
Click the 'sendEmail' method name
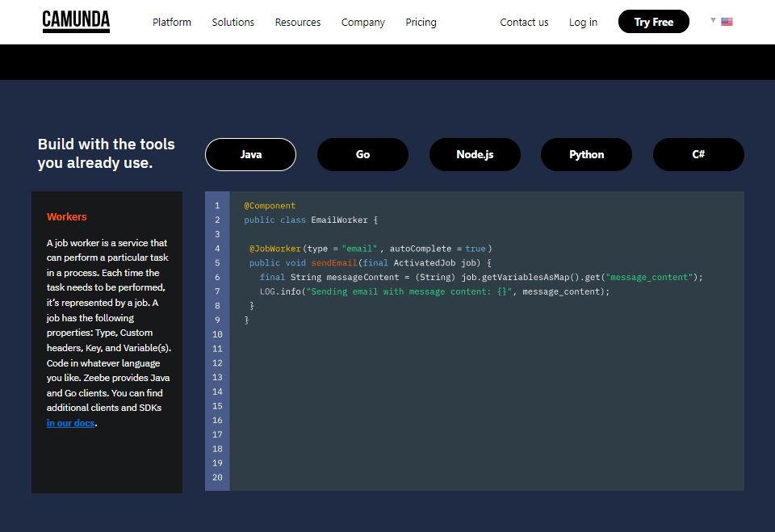[333, 263]
